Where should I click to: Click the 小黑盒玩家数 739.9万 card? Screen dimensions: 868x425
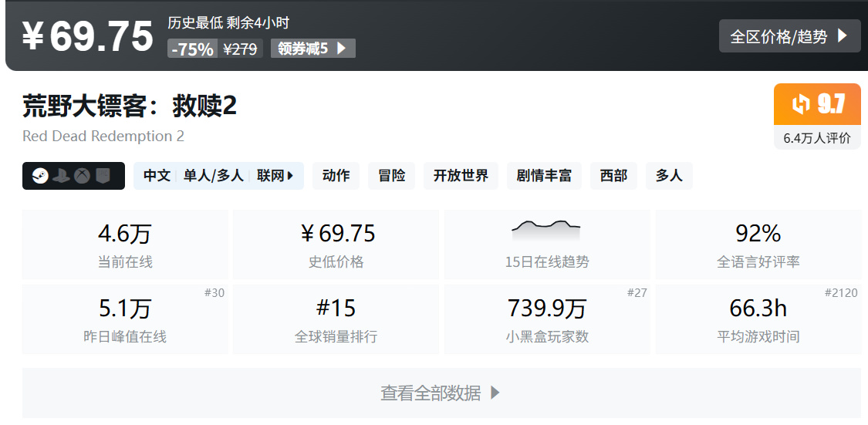coord(546,319)
